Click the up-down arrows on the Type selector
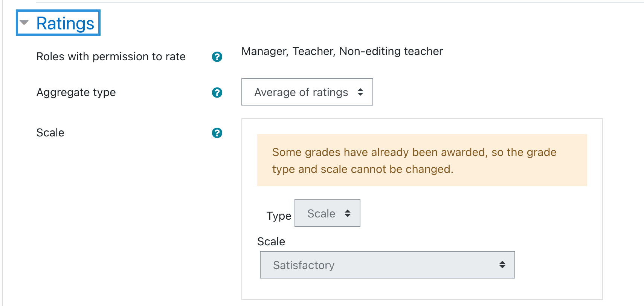Image resolution: width=644 pixels, height=306 pixels. [x=348, y=213]
